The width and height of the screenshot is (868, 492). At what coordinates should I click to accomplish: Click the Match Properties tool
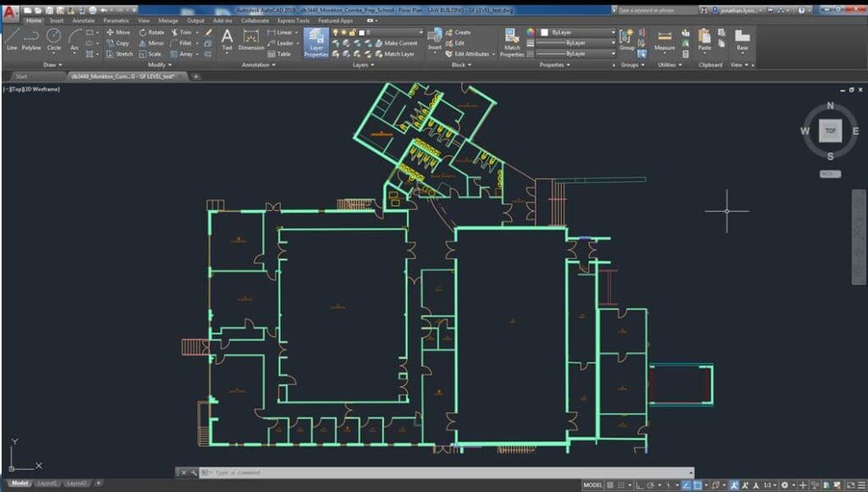click(x=512, y=42)
